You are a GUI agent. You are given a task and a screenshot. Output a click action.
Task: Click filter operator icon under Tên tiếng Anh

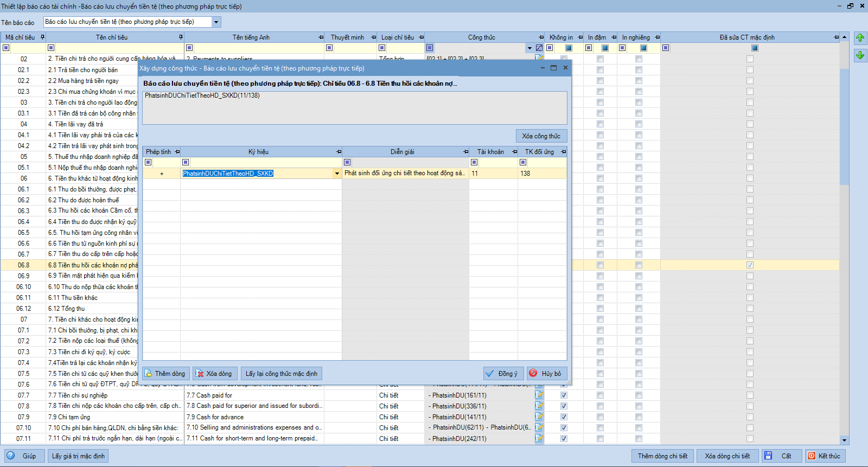pyautogui.click(x=189, y=48)
